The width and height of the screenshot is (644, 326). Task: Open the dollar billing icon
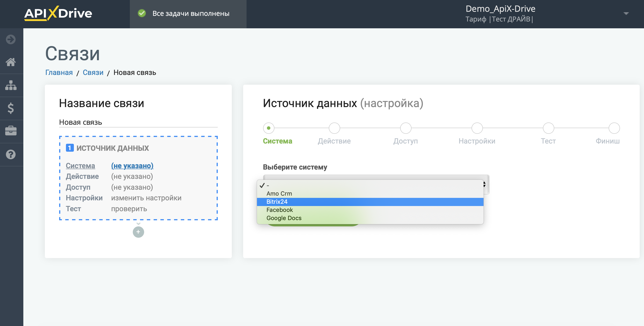(11, 108)
